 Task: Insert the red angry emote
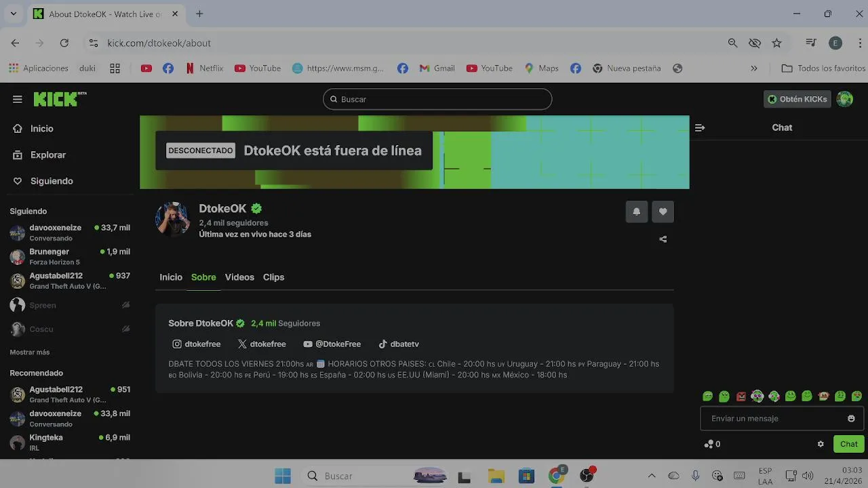[x=741, y=396]
